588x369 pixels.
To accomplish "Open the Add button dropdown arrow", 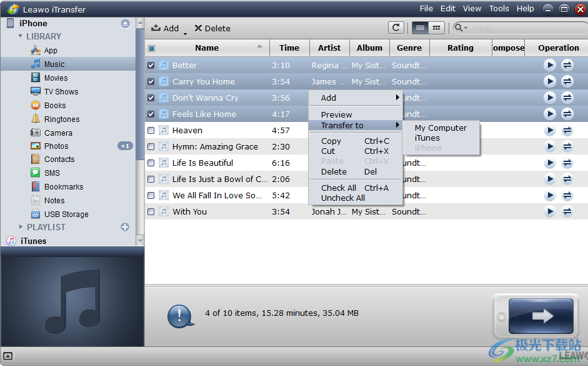I will pos(185,34).
